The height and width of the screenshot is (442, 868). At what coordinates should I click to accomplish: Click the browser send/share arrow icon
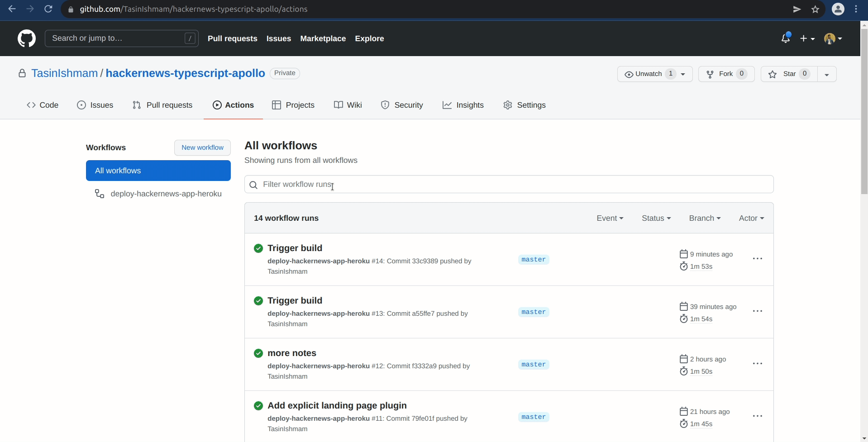pyautogui.click(x=797, y=9)
